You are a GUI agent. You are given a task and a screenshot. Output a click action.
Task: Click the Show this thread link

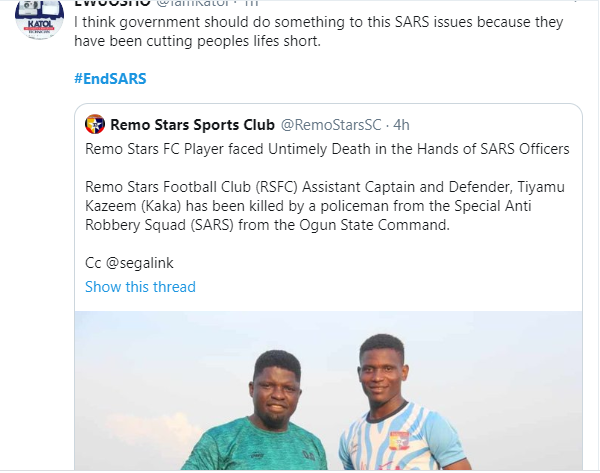tap(140, 287)
